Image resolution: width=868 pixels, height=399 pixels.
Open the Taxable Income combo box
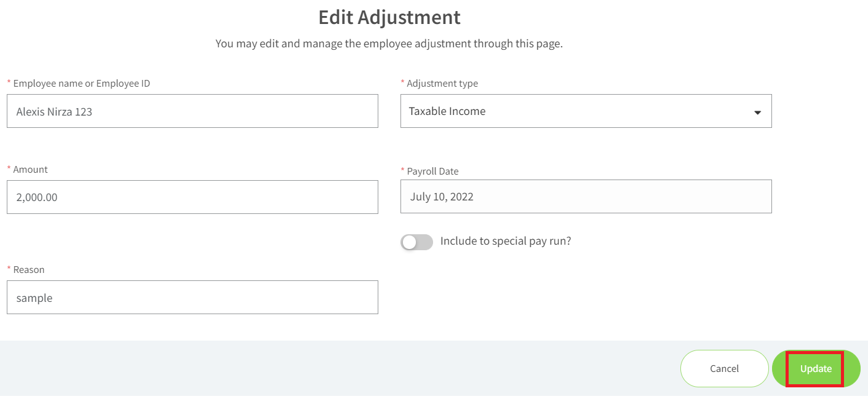[x=586, y=111]
